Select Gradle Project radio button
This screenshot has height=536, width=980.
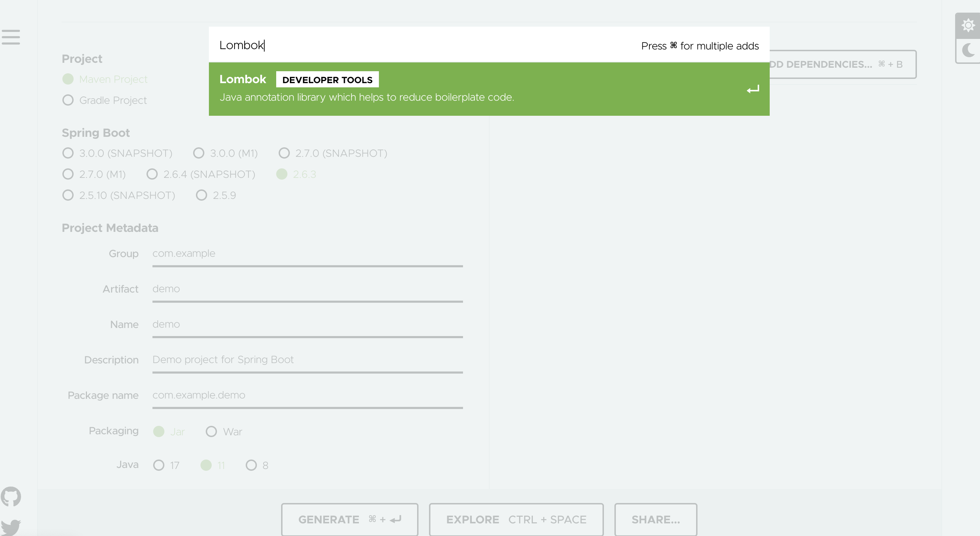coord(68,100)
